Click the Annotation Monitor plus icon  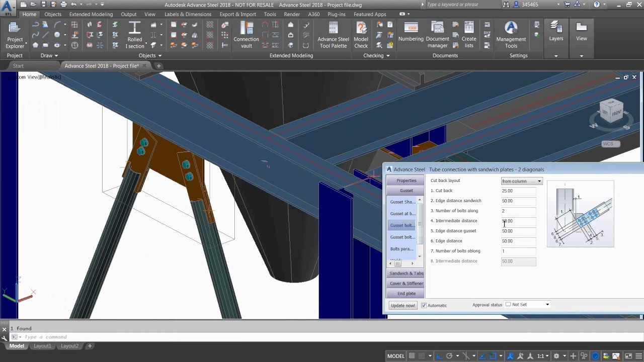tap(573, 356)
